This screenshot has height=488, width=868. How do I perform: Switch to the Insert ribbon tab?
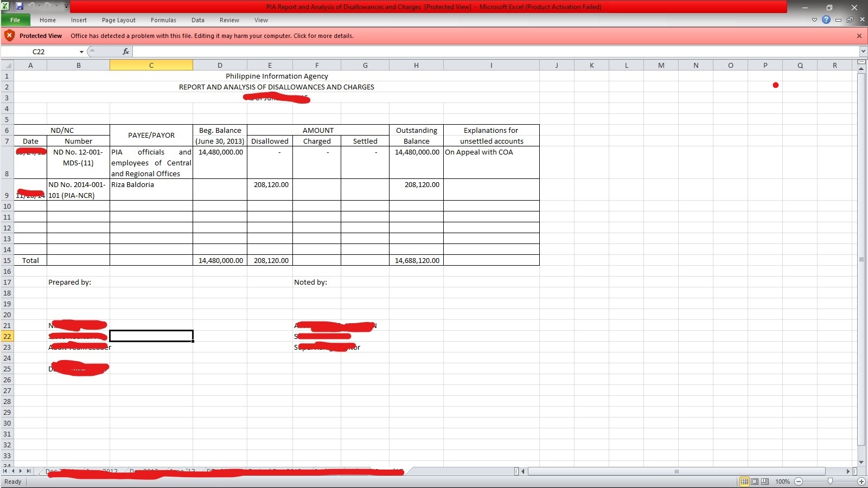[79, 20]
